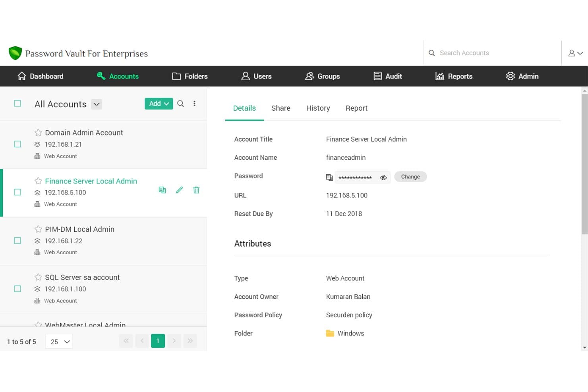Screen dimensions: 588x392
Task: Go to the first page of accounts
Action: 126,341
